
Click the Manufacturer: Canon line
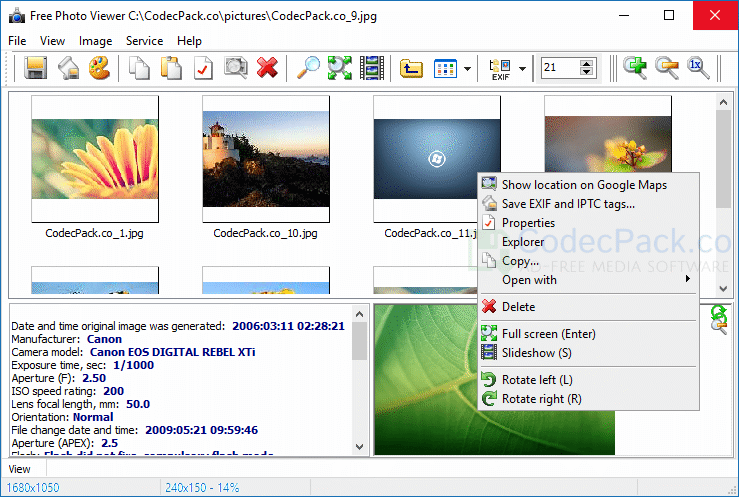click(66, 339)
